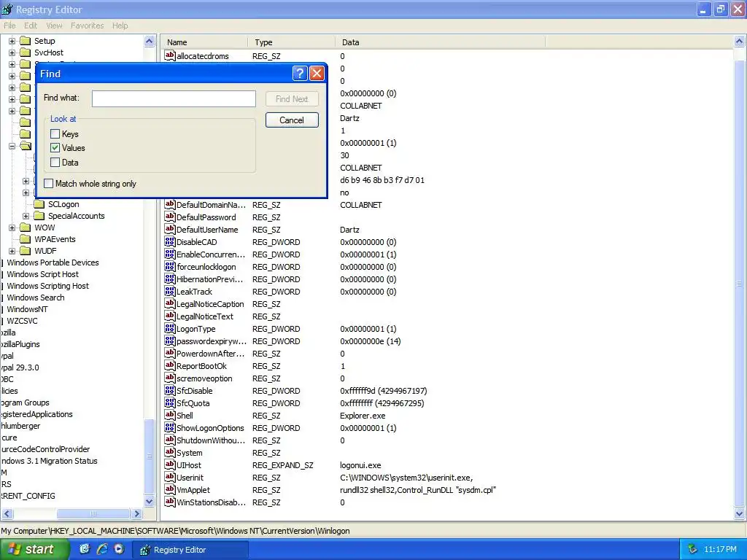Click in the Find what text field
This screenshot has height=560, width=747.
174,99
